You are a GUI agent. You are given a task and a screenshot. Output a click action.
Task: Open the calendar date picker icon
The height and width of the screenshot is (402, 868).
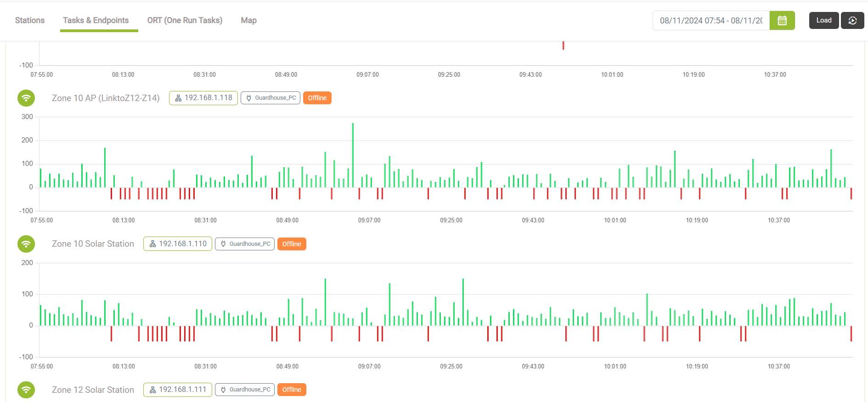[x=782, y=21]
